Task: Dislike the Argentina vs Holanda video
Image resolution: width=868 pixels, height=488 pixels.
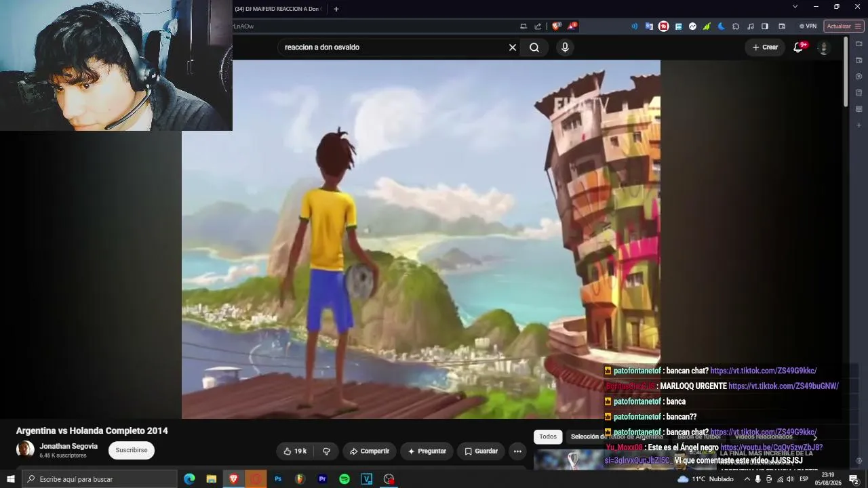Action: coord(326,451)
